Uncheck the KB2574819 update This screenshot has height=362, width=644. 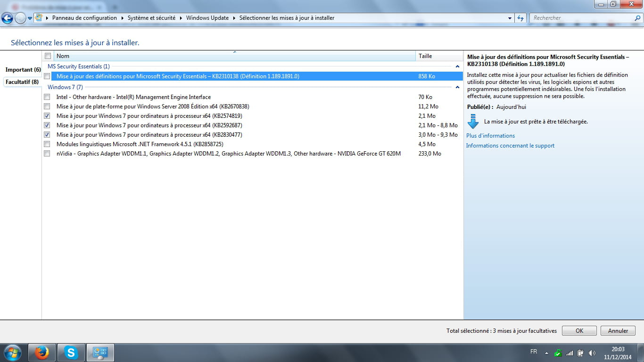tap(47, 116)
